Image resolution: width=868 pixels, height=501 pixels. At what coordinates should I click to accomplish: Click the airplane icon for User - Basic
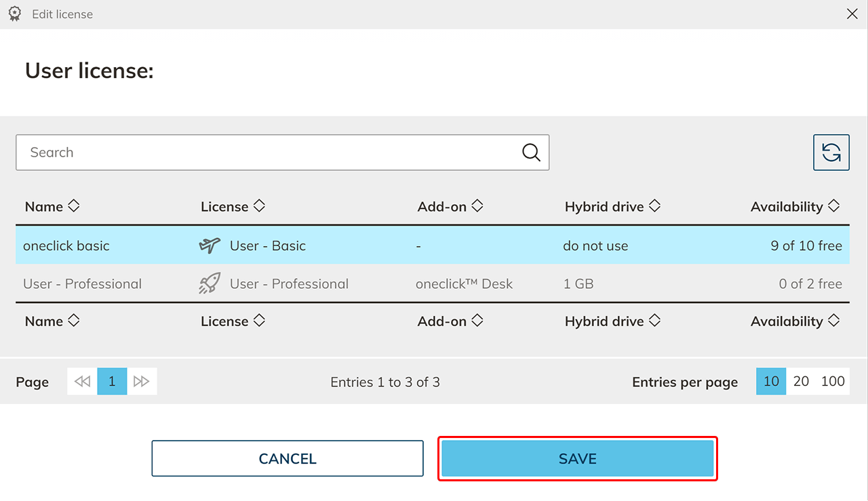[210, 246]
